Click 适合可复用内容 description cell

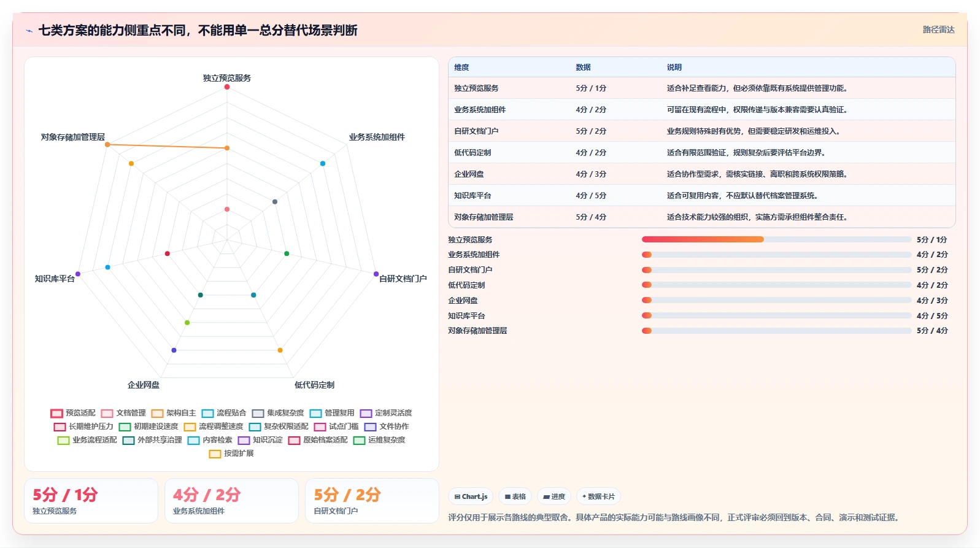[743, 196]
